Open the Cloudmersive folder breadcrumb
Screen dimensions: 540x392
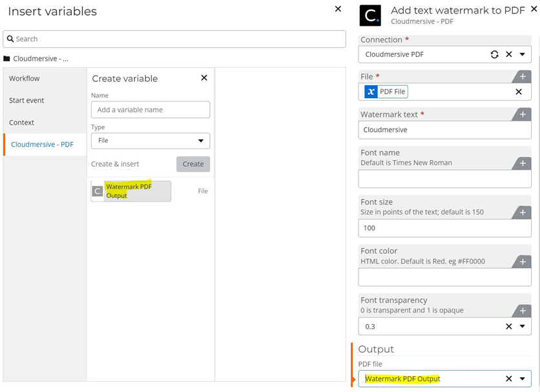(x=36, y=59)
